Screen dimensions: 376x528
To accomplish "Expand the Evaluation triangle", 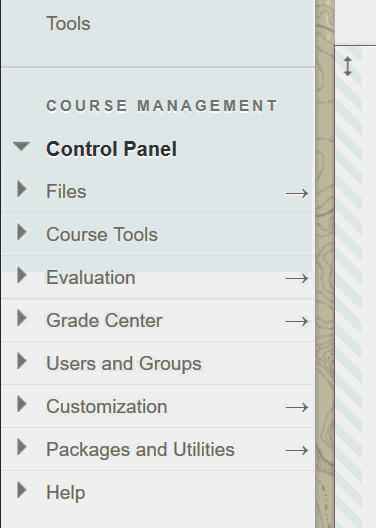I will coord(22,275).
